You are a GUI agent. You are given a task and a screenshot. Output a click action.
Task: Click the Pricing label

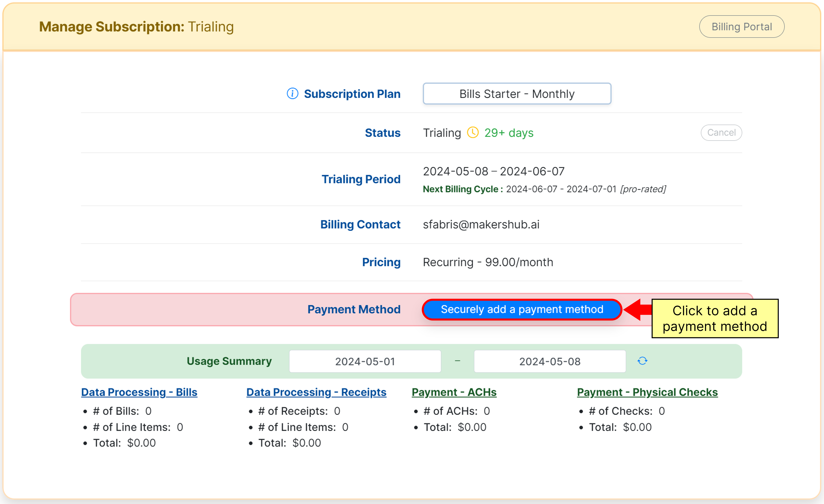coord(381,262)
